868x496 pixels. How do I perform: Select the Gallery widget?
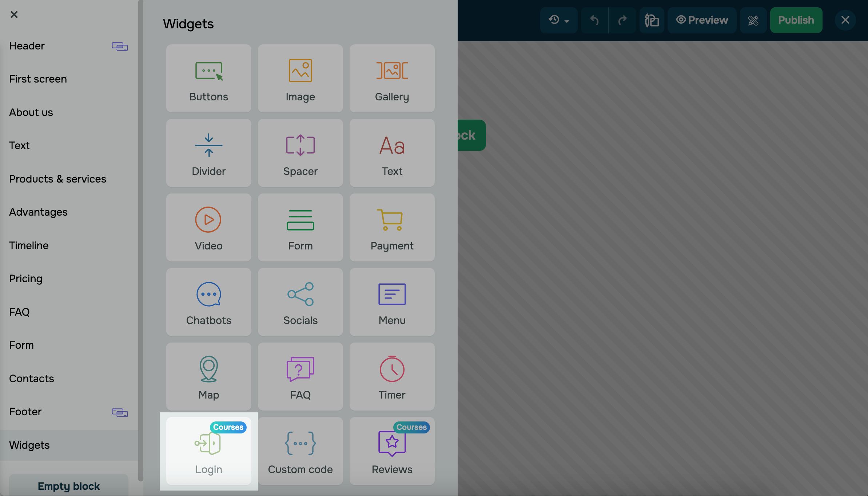click(392, 79)
